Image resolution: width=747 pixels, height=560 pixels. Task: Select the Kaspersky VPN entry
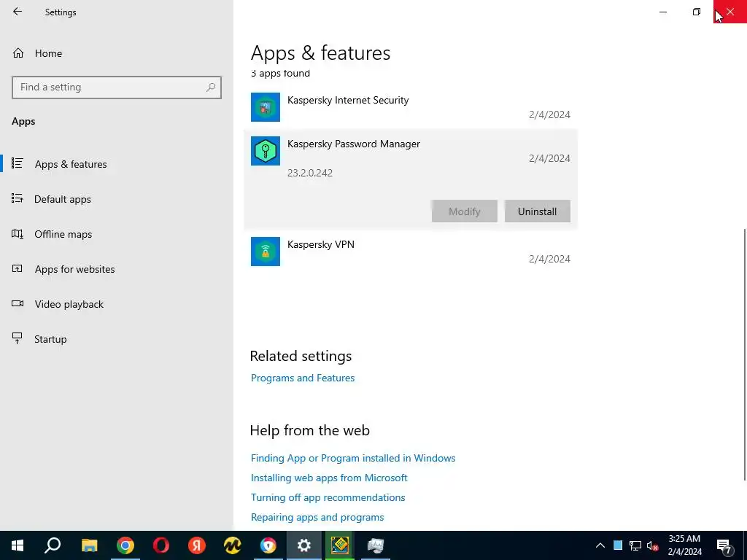(x=411, y=252)
